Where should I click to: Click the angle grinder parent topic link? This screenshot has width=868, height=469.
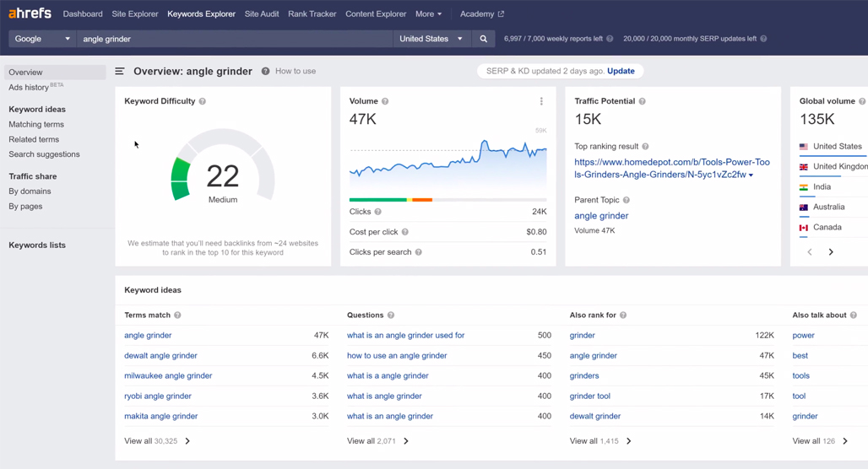(601, 216)
